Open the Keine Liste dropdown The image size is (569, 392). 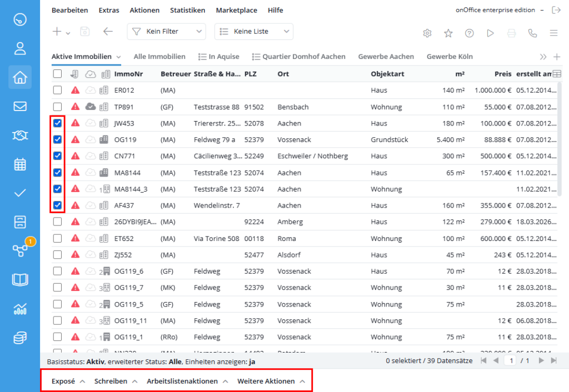tap(254, 32)
